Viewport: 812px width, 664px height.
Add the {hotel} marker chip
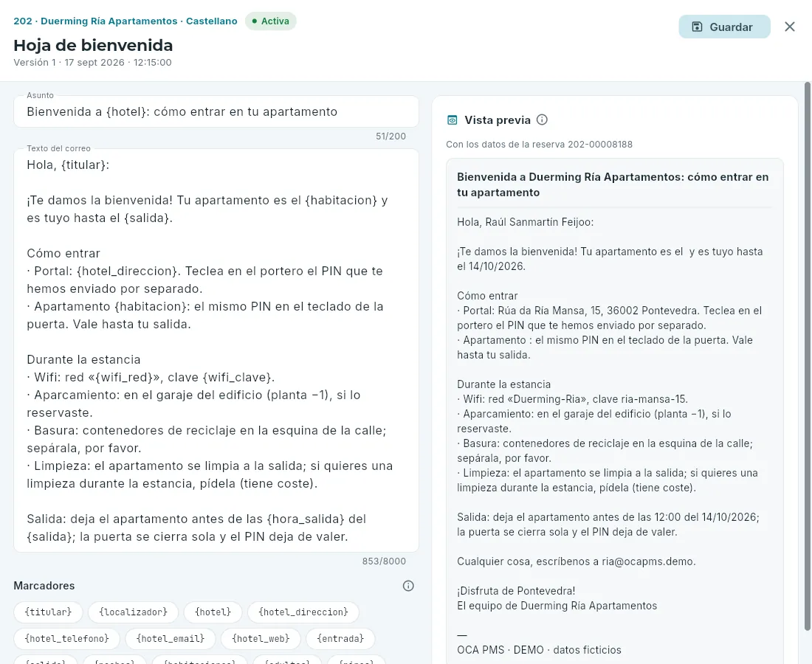[213, 612]
